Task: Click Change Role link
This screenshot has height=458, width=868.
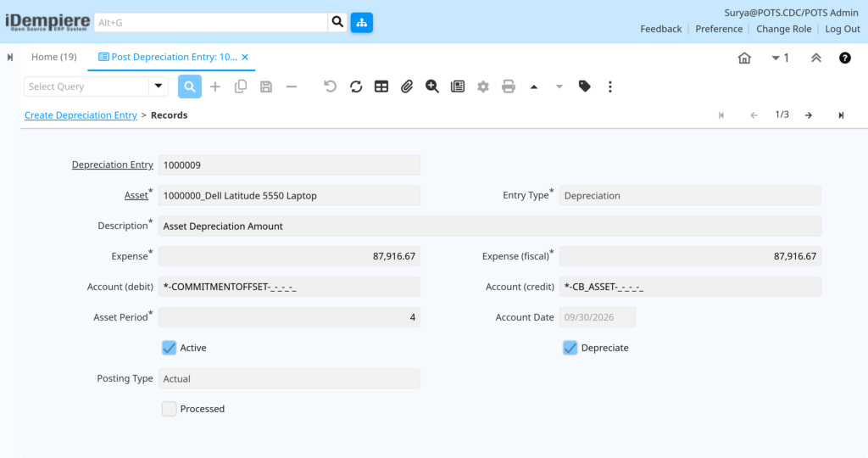Action: click(x=784, y=29)
